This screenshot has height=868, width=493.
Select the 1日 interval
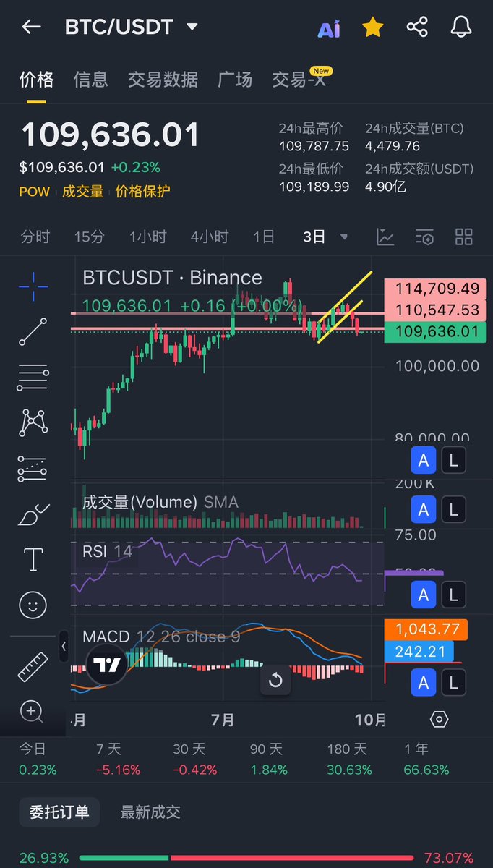(264, 237)
